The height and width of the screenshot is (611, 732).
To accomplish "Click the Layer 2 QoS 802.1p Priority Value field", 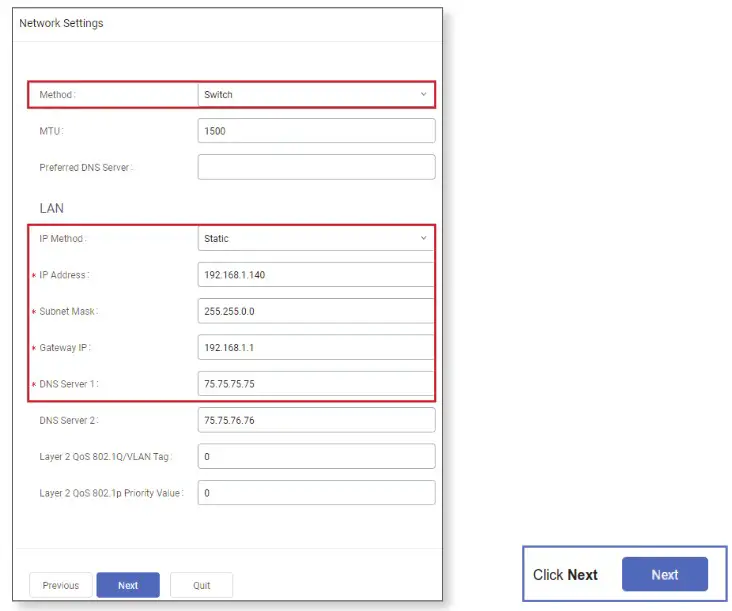I will pos(316,493).
